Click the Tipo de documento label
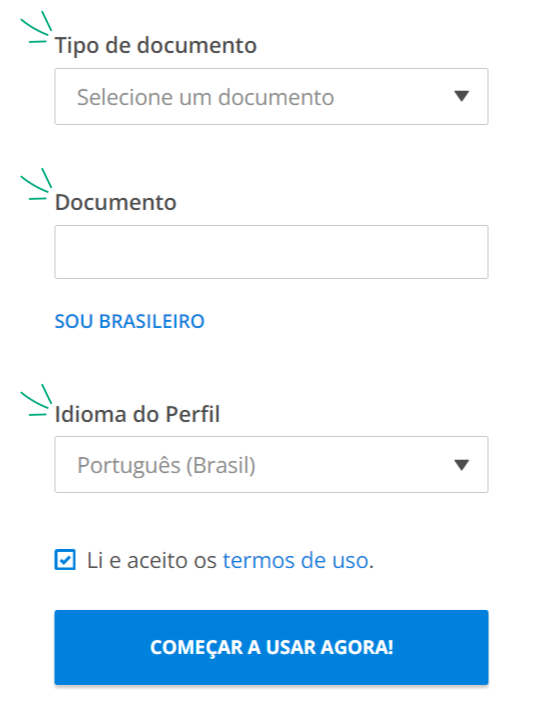The width and height of the screenshot is (546, 701). coord(156,46)
